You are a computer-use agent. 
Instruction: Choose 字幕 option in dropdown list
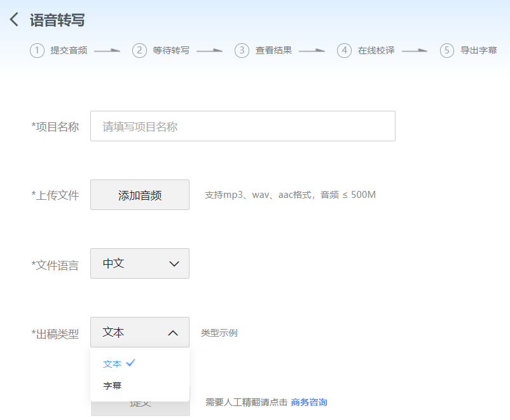coord(113,386)
